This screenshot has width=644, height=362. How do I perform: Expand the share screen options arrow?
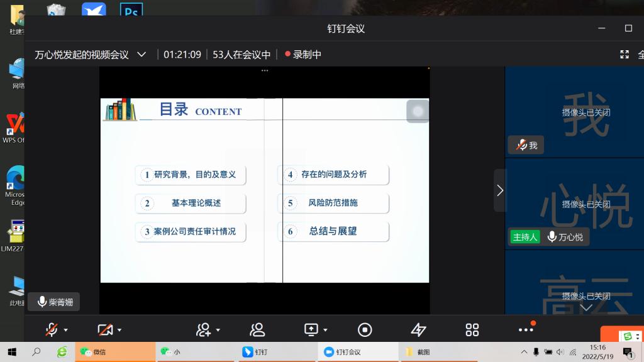coord(326,330)
